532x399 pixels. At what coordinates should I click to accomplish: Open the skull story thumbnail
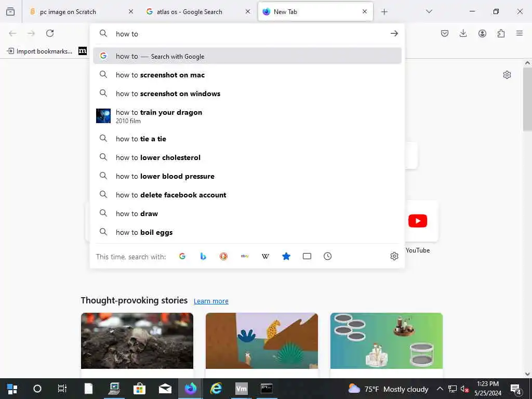(137, 341)
